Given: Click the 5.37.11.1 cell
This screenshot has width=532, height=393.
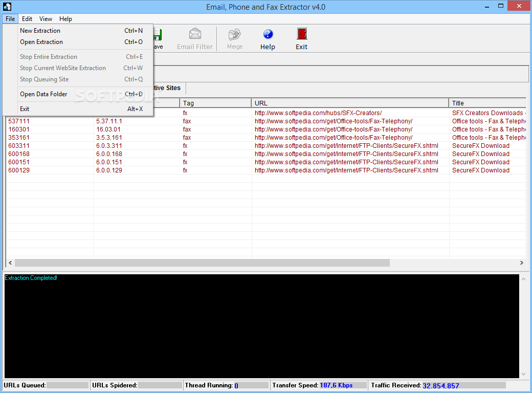Looking at the screenshot, I should point(109,121).
